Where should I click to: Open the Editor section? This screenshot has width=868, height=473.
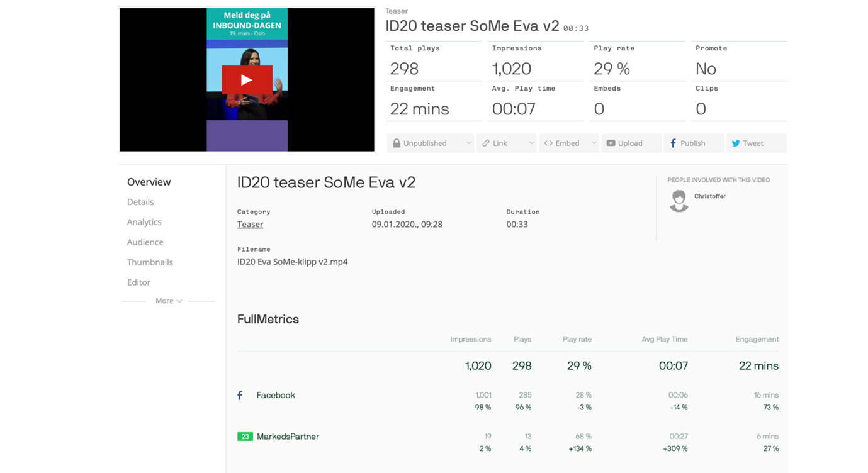[138, 282]
